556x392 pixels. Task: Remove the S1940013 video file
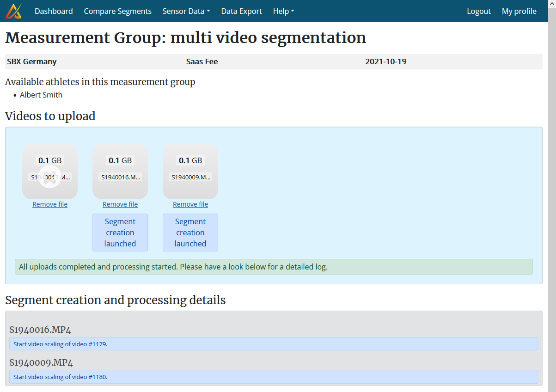pyautogui.click(x=49, y=204)
